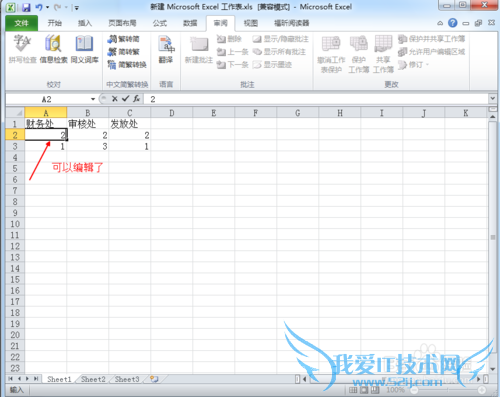Image resolution: width=500 pixels, height=397 pixels.
Task: Open the Name Box dropdown arrow
Action: pos(93,99)
